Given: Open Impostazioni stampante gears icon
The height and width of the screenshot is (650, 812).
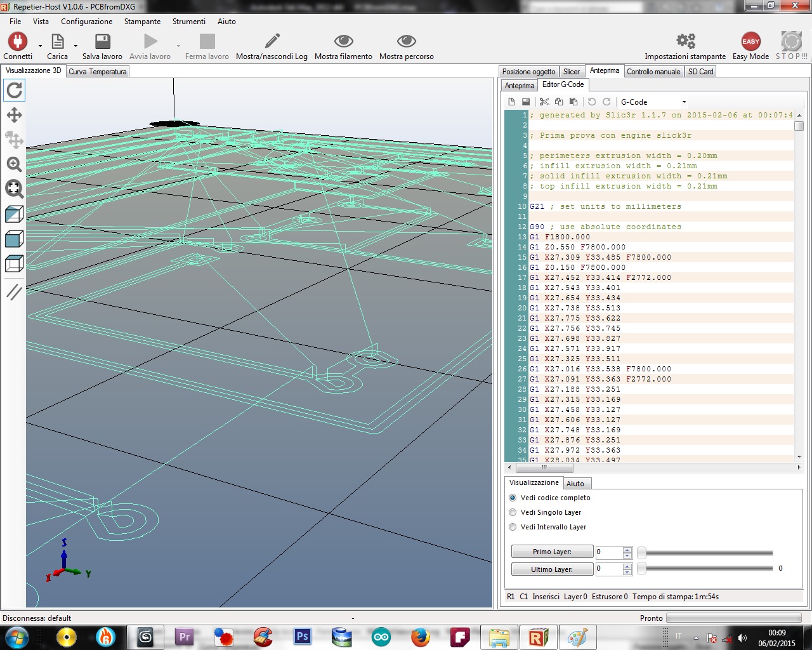Looking at the screenshot, I should coord(685,42).
